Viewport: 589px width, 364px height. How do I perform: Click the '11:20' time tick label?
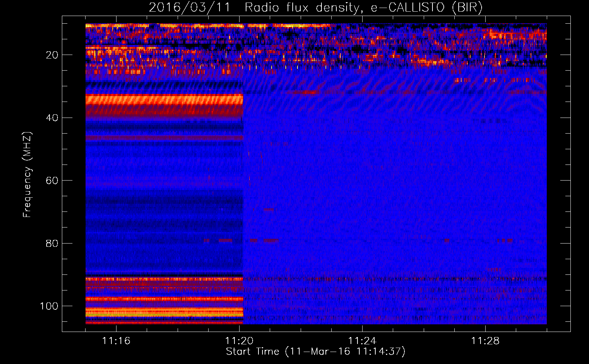pyautogui.click(x=239, y=341)
